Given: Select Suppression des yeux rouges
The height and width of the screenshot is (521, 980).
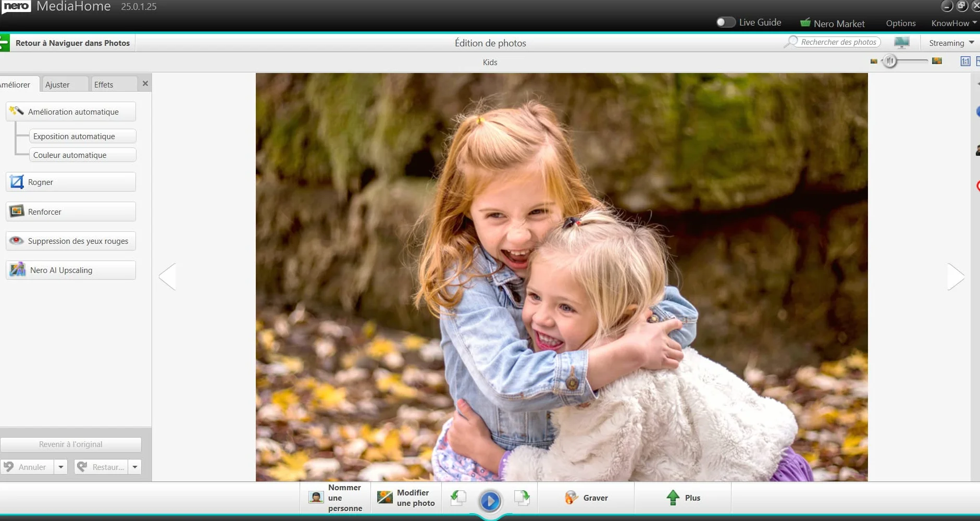Looking at the screenshot, I should 71,241.
